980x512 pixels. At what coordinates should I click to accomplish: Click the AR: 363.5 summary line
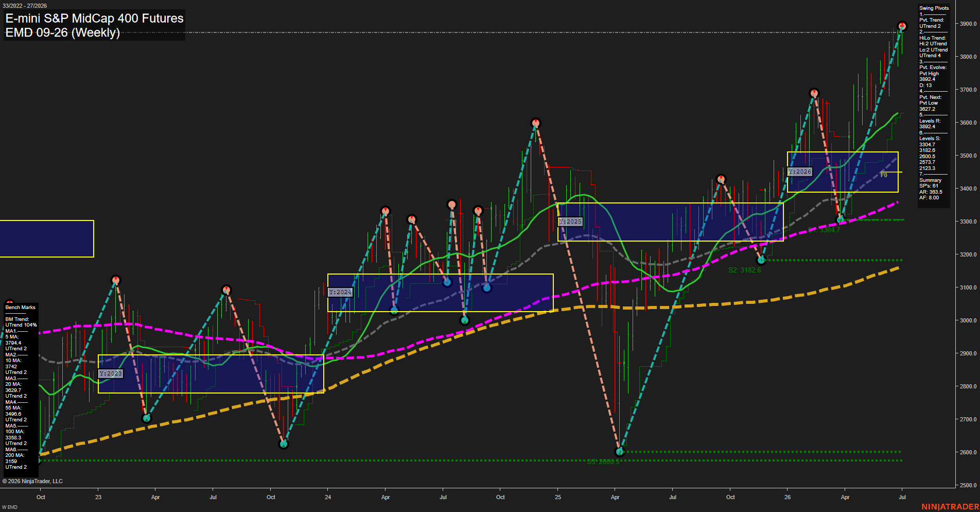931,192
